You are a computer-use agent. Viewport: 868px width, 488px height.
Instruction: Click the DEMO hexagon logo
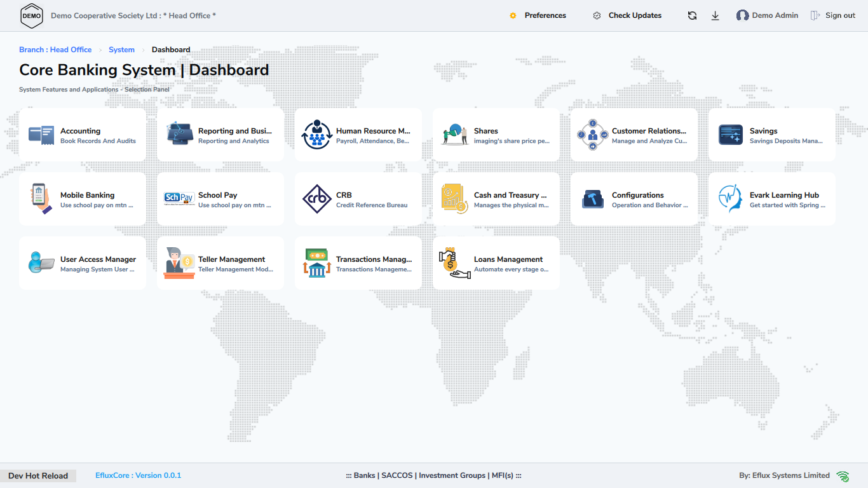(x=32, y=16)
